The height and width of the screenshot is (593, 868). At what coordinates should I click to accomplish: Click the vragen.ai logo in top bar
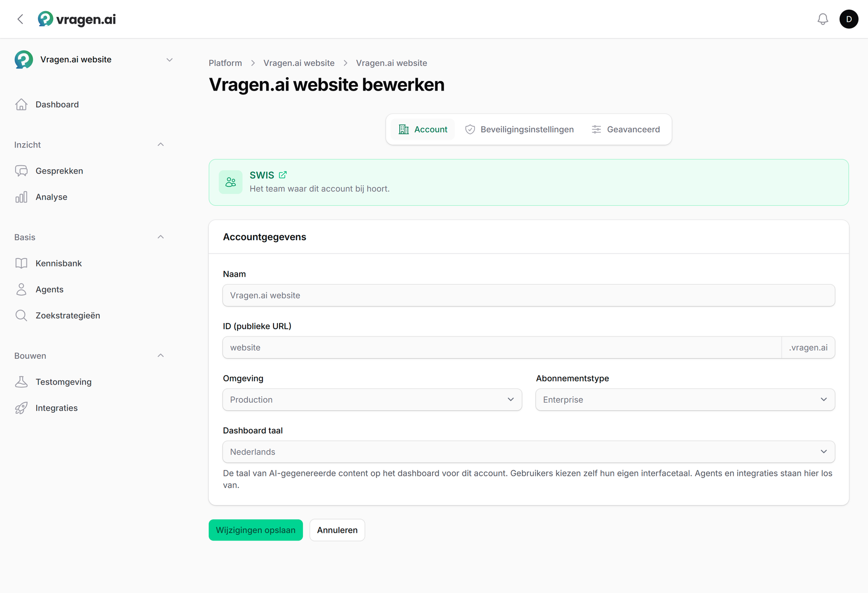pyautogui.click(x=77, y=19)
